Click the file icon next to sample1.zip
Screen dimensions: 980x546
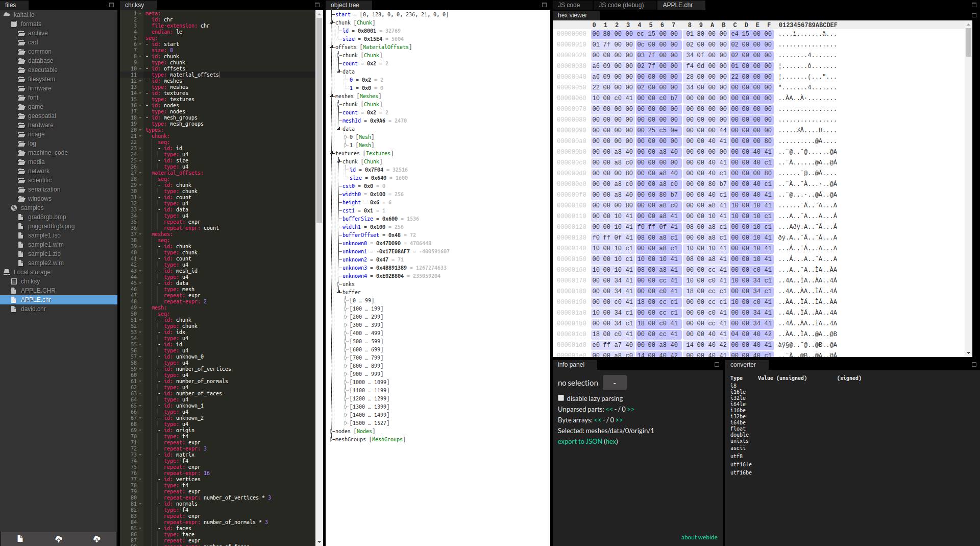tap(21, 254)
